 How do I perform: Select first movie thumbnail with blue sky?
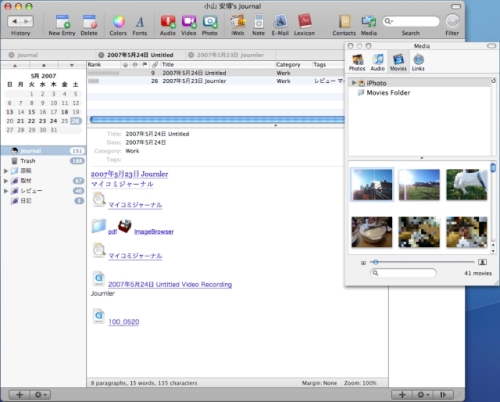click(x=372, y=185)
